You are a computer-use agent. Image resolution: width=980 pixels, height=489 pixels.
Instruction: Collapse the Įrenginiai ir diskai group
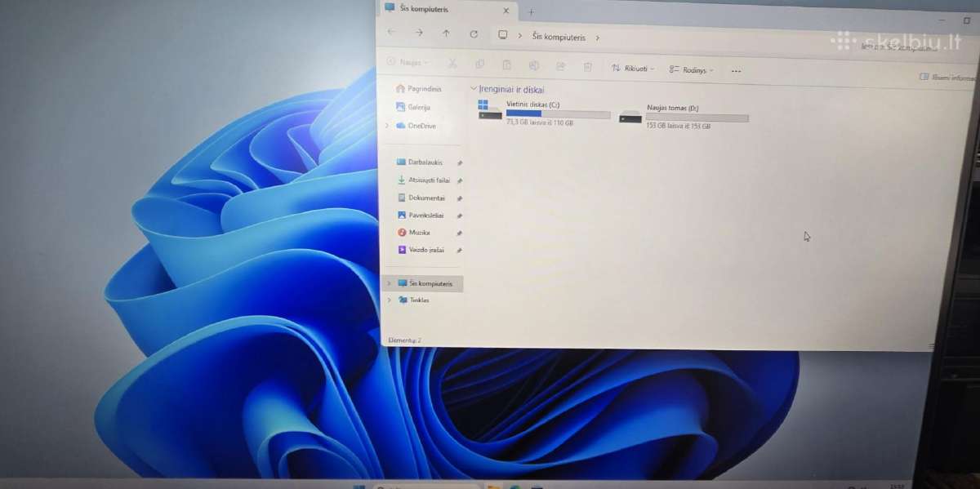473,88
